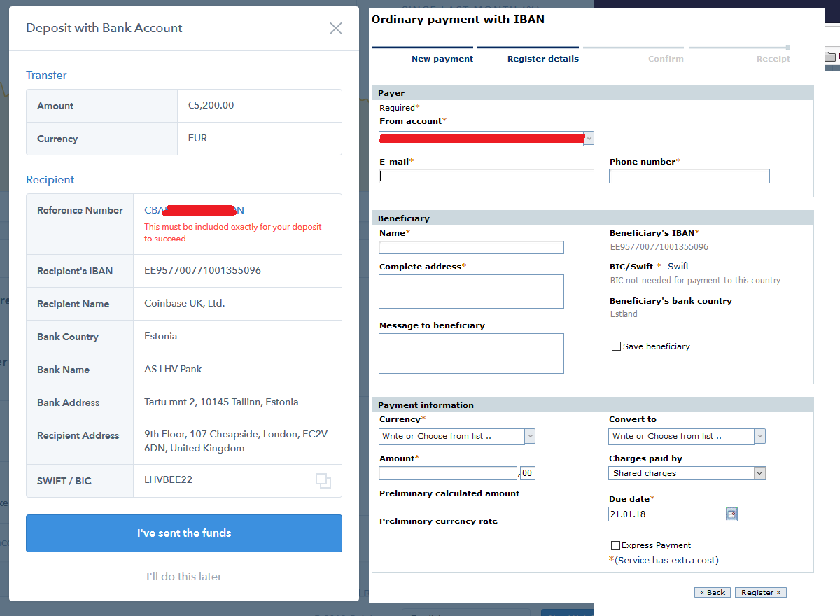
Task: Select the currency value EUR
Action: 197,138
